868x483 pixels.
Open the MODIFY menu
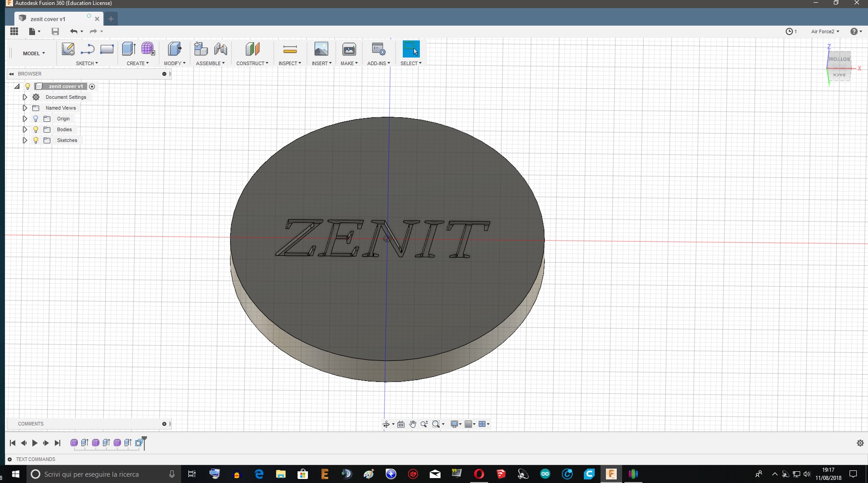[x=174, y=63]
